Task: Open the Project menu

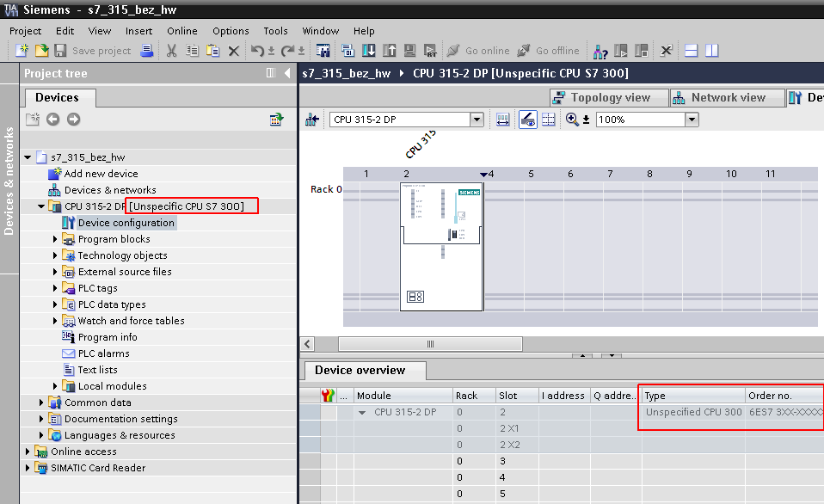Action: [25, 31]
